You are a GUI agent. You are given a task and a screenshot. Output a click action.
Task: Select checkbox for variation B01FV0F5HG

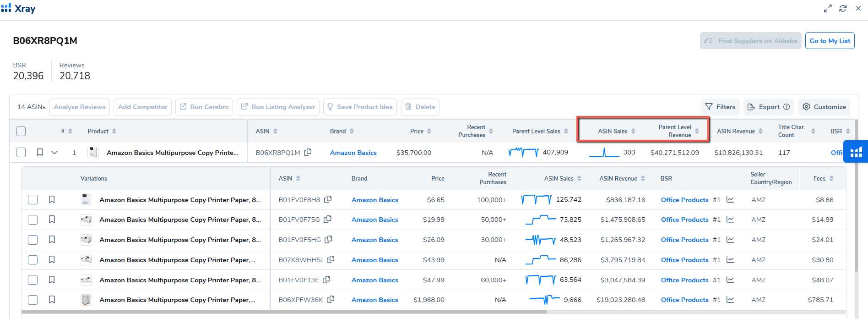click(x=33, y=240)
